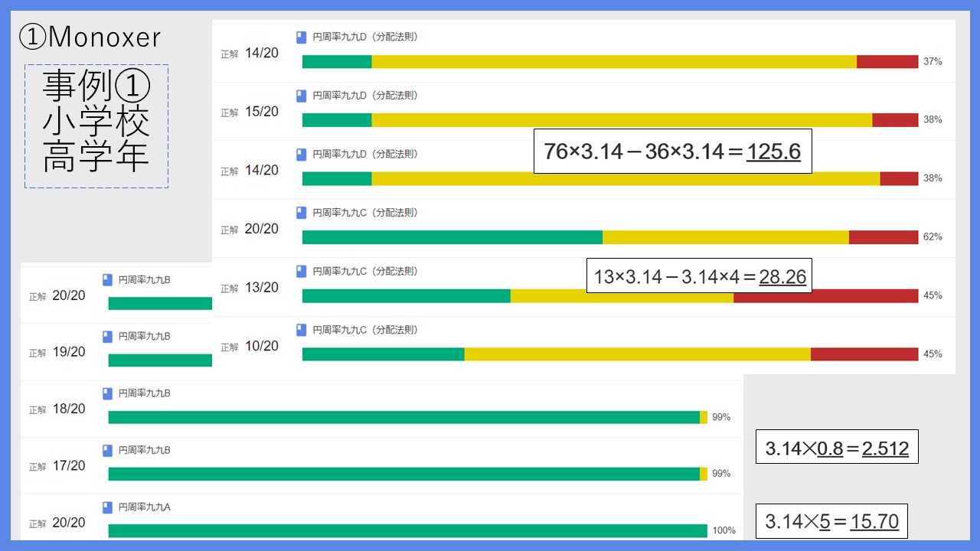This screenshot has height=551, width=980.
Task: Click 円周率九九D (分配法則) title in the 15/20 row
Action: pyautogui.click(x=365, y=96)
